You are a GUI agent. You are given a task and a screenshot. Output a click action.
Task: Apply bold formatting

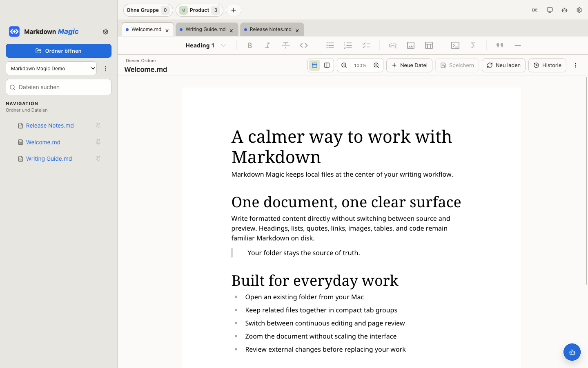point(249,45)
